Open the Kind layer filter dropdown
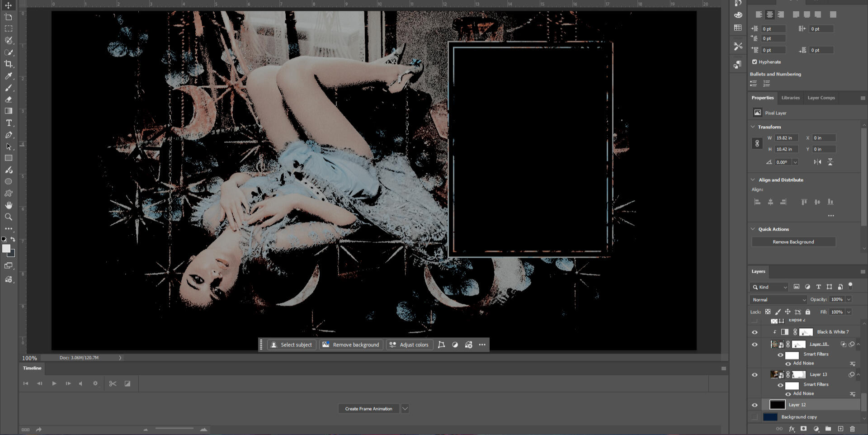 tap(769, 287)
